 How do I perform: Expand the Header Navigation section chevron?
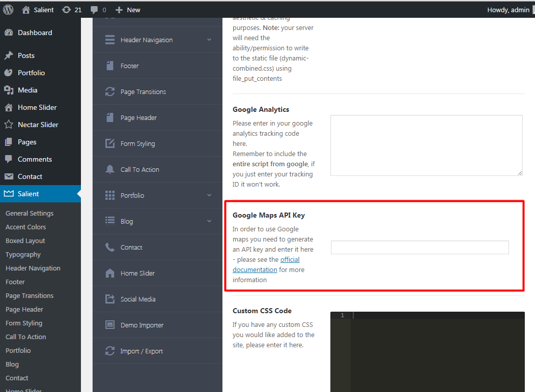click(x=209, y=39)
